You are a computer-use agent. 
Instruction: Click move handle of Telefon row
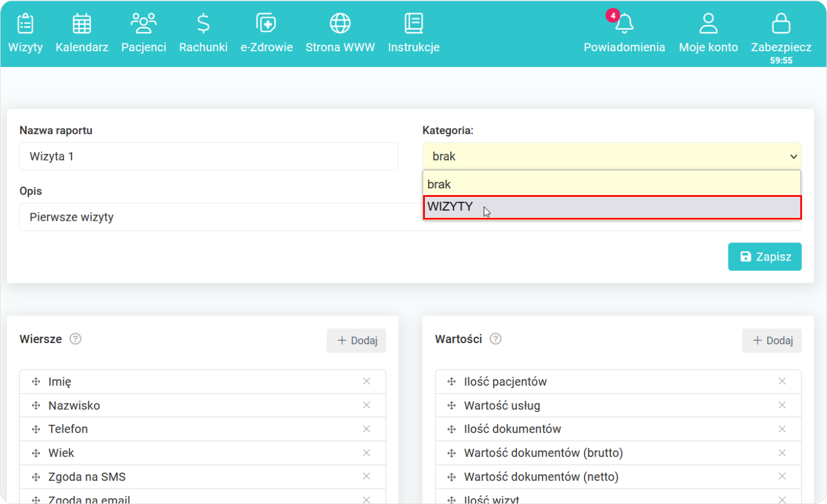[x=36, y=429]
